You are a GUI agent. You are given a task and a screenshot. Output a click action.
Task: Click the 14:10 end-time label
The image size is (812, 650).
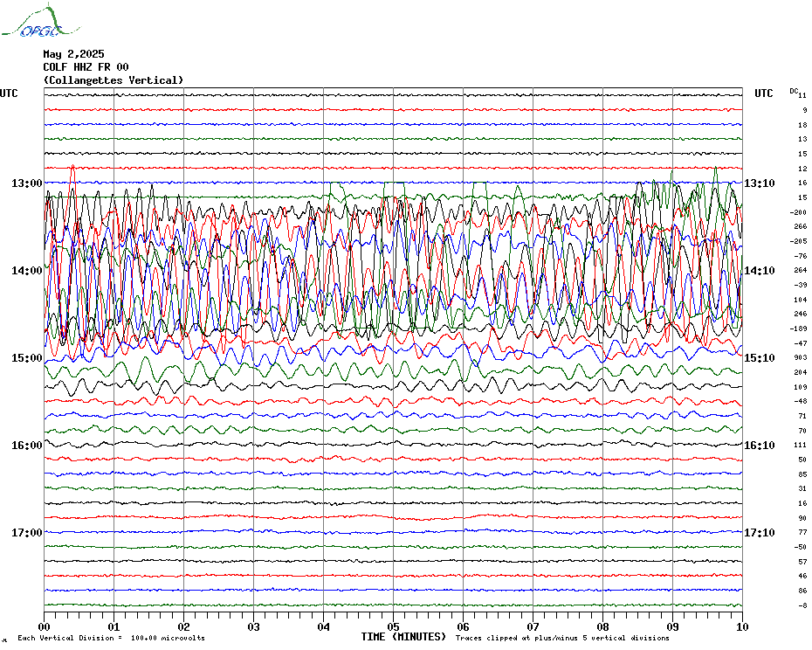760,271
